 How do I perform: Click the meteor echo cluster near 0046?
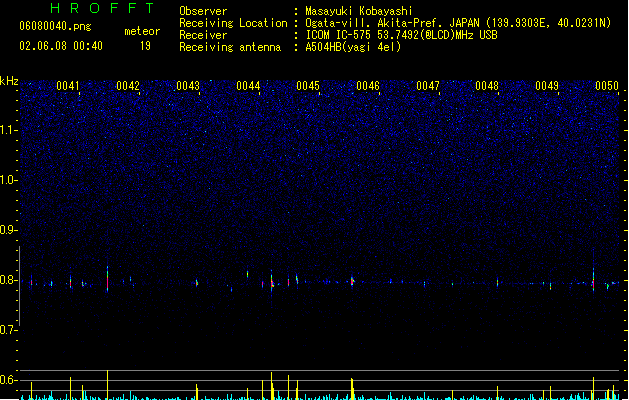pyautogui.click(x=352, y=281)
